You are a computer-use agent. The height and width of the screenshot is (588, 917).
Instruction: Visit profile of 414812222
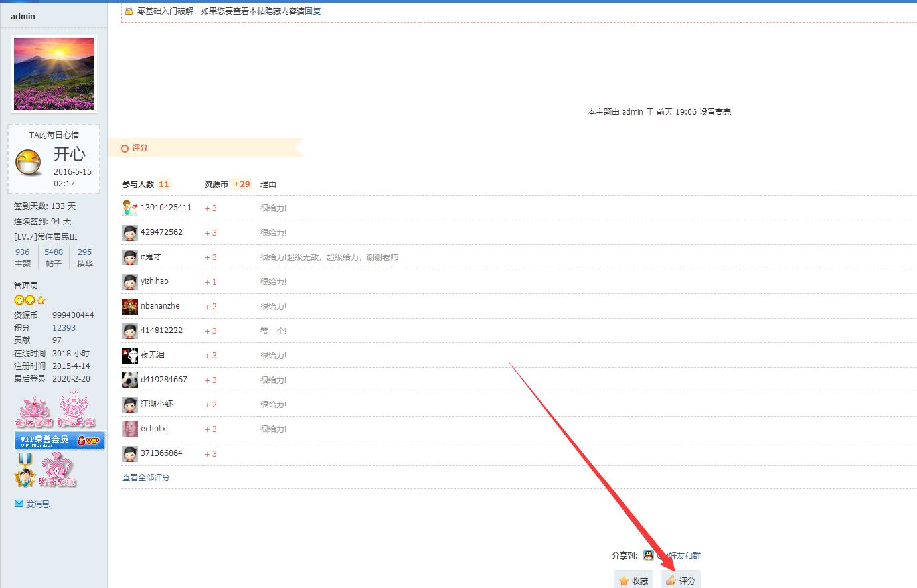tap(161, 331)
